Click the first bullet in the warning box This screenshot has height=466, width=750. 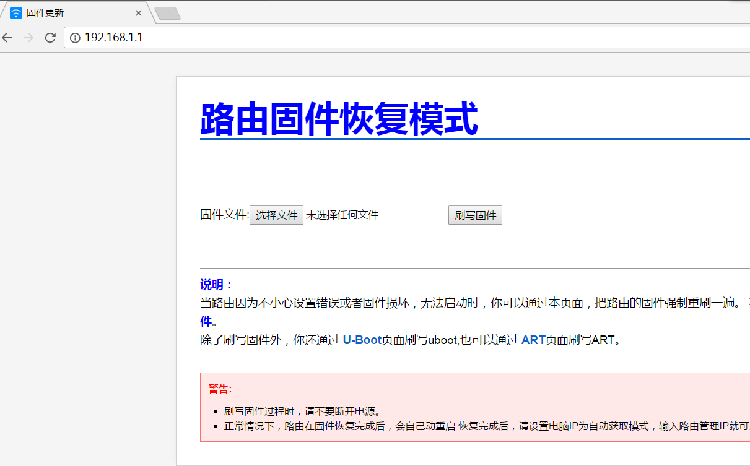[302, 411]
